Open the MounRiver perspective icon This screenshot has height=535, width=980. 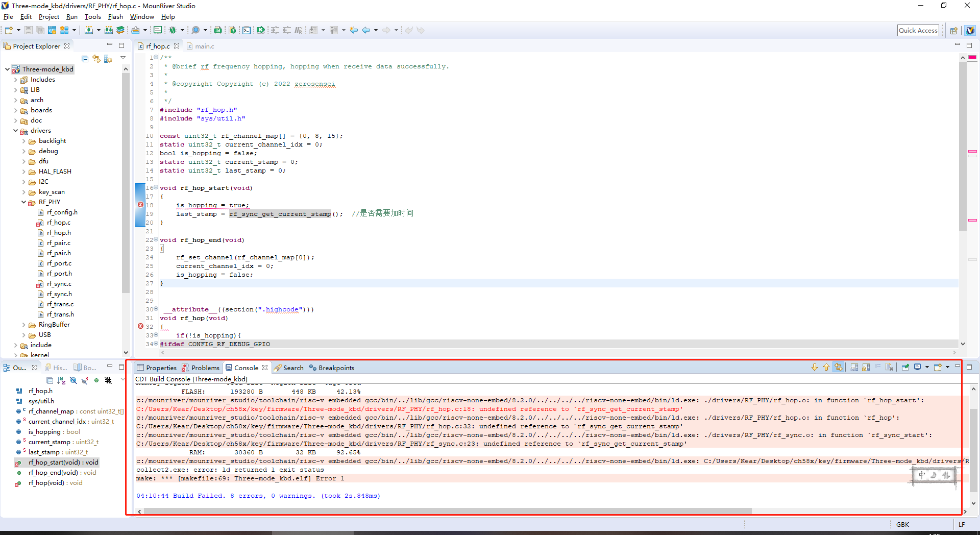tap(970, 31)
